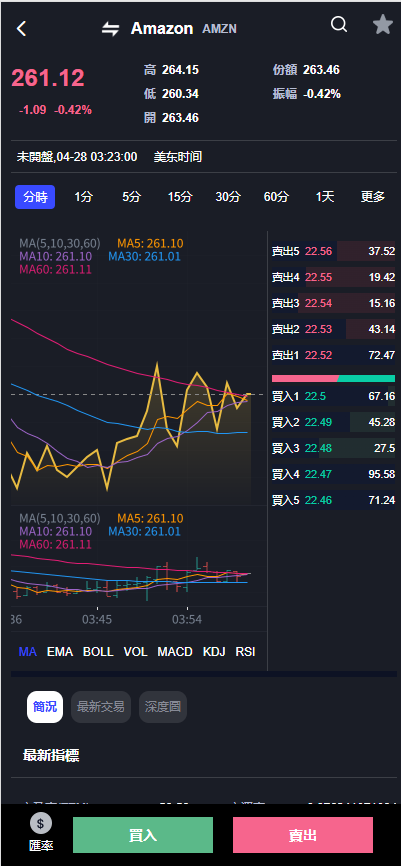Add AMZN to favorites via star icon
Screen dimensions: 401x866
pos(382,25)
